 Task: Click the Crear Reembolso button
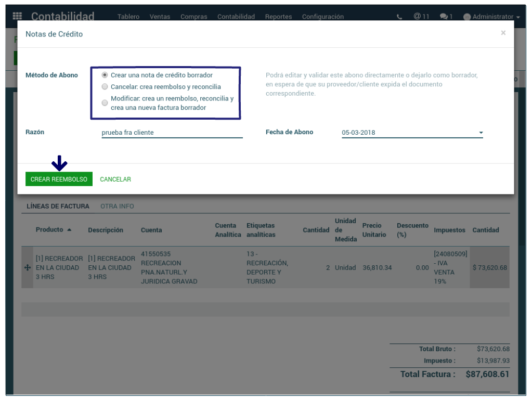(x=59, y=179)
